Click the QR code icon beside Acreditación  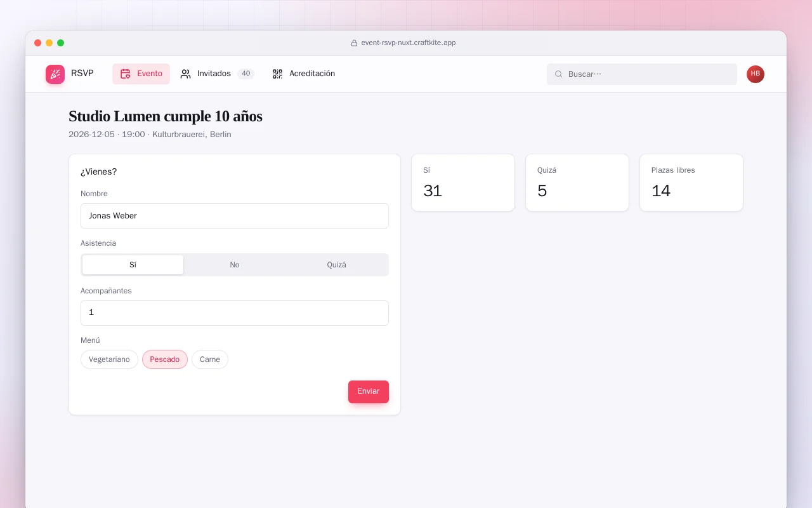point(277,74)
